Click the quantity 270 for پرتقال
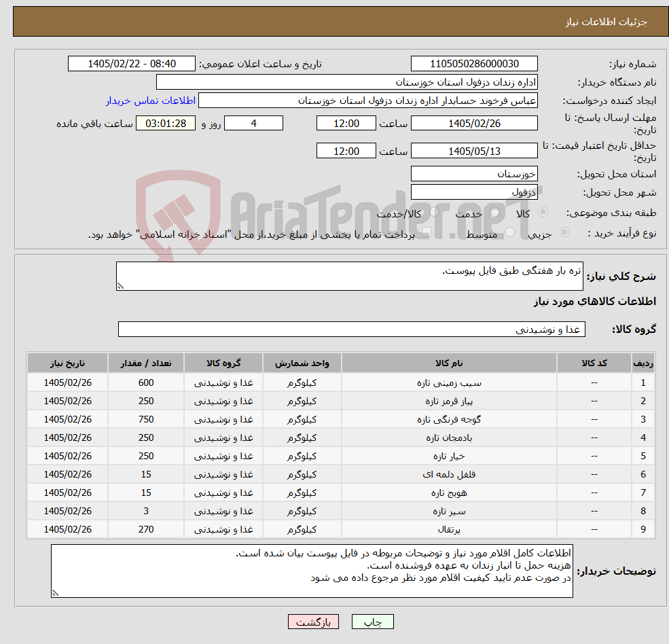 click(146, 530)
